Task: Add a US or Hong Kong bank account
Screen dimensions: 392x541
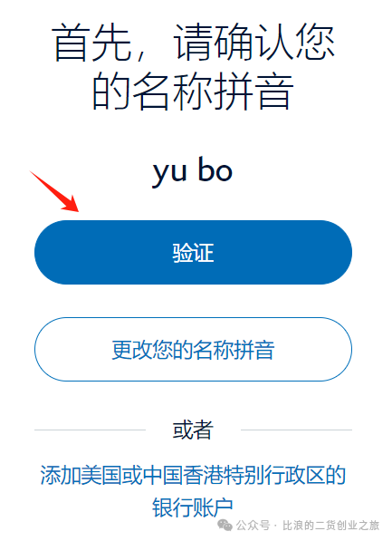Action: [x=193, y=491]
